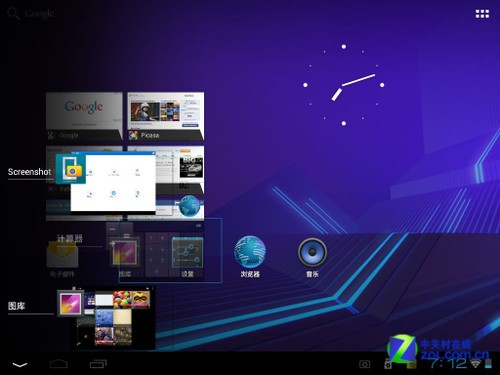Tap the Home navigation button
Screen dimensions: 500x375
click(x=59, y=364)
